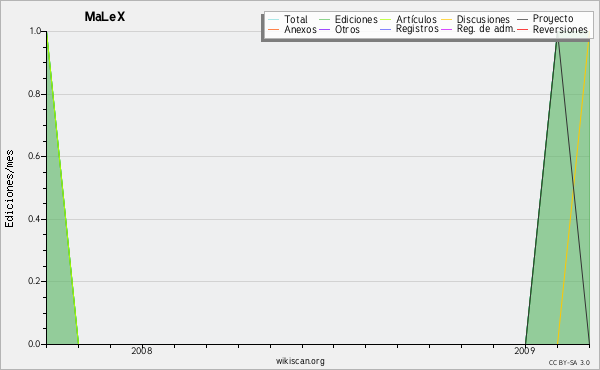Select the Registros legend entry
The width and height of the screenshot is (600, 370).
click(417, 29)
